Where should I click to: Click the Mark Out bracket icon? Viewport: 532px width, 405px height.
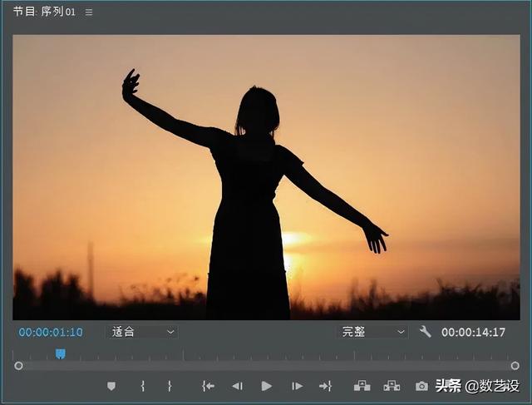[170, 386]
